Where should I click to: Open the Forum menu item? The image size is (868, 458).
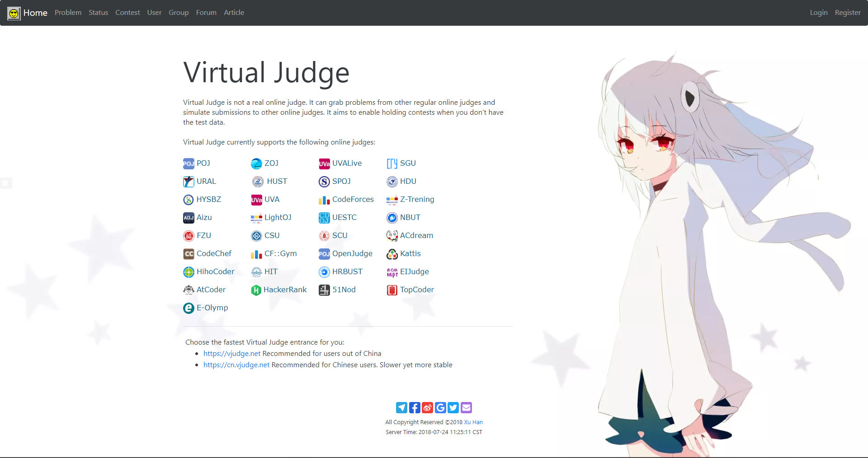[x=206, y=13]
